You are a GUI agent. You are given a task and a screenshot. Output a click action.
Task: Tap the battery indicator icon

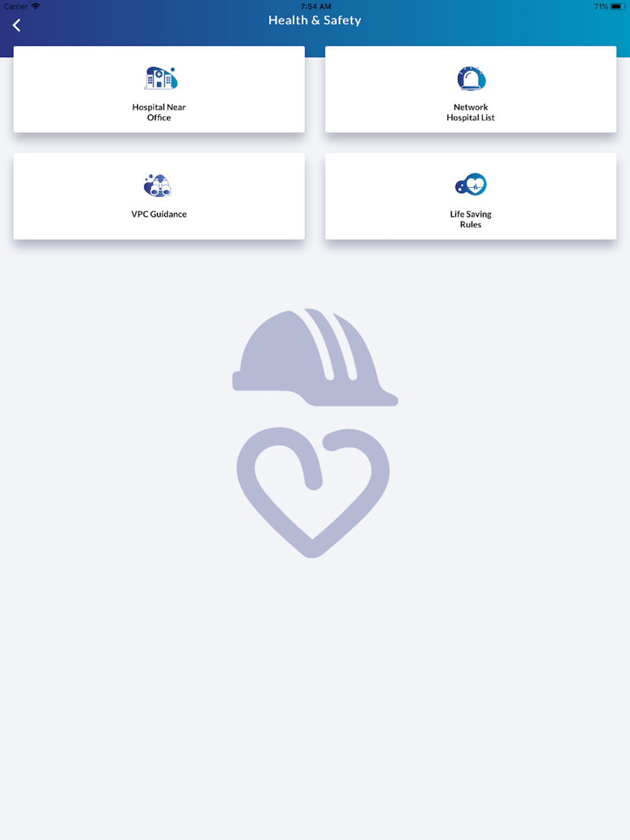coord(617,6)
